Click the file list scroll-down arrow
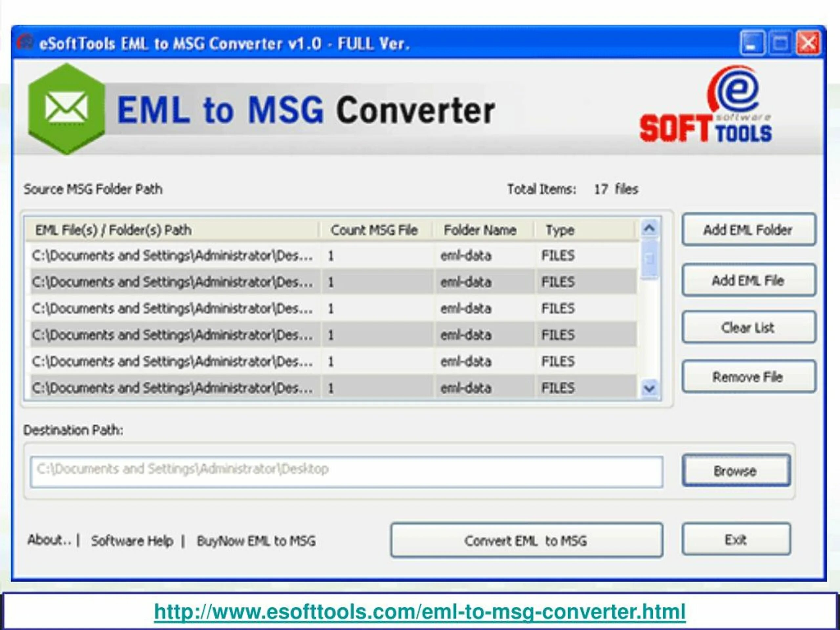 coord(649,388)
